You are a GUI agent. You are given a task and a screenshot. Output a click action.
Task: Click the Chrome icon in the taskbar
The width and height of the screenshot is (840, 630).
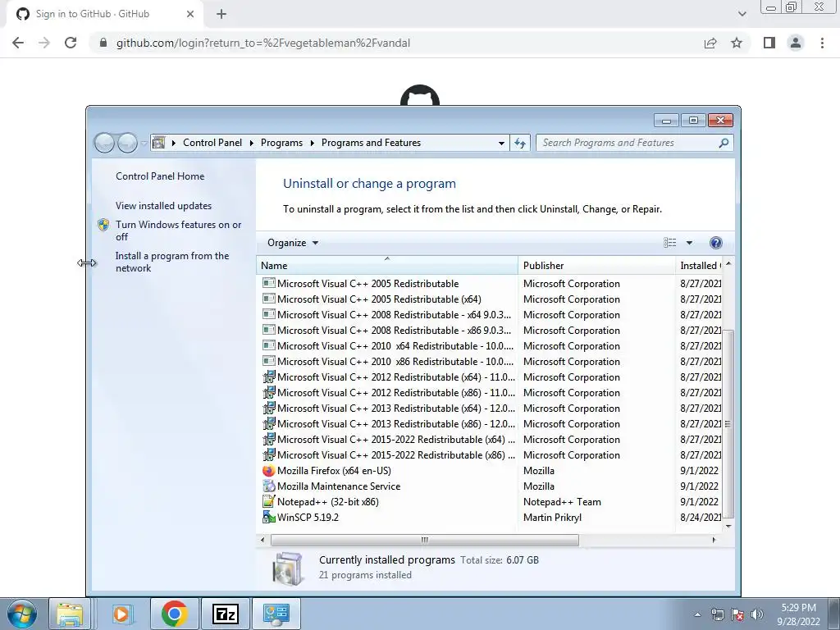coord(174,614)
